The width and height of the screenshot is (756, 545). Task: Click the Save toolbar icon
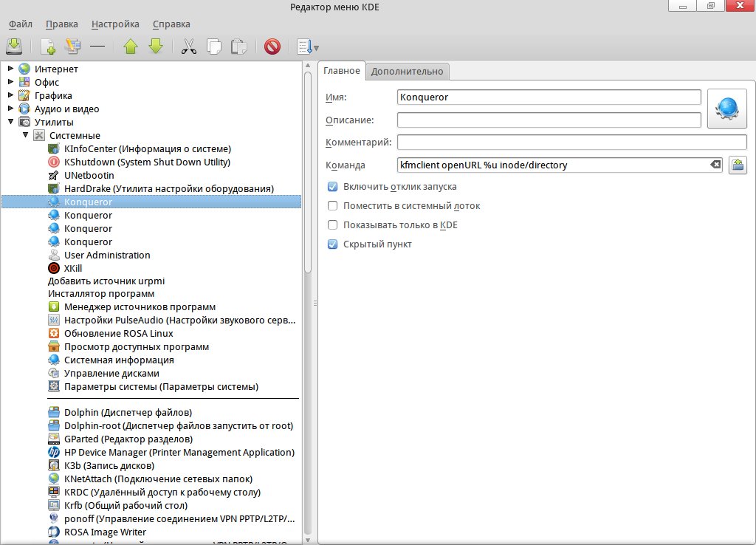[x=15, y=47]
